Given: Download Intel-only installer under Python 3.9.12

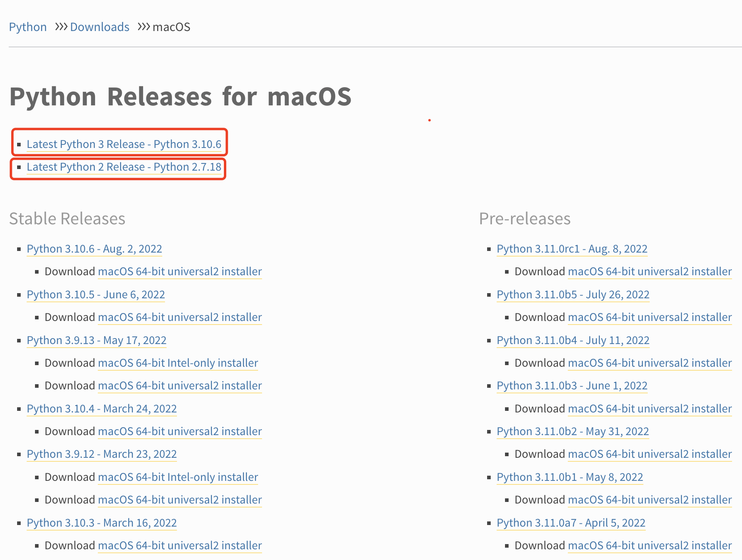Looking at the screenshot, I should [x=178, y=477].
